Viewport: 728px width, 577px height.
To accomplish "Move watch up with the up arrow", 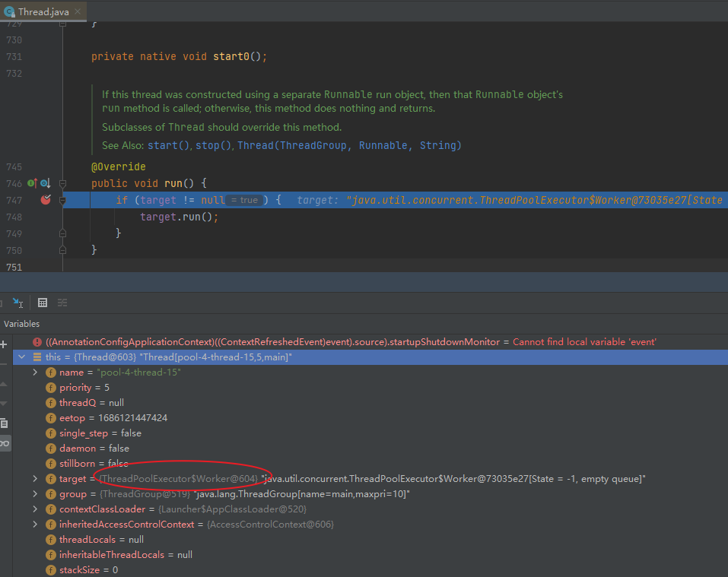I will [4, 385].
